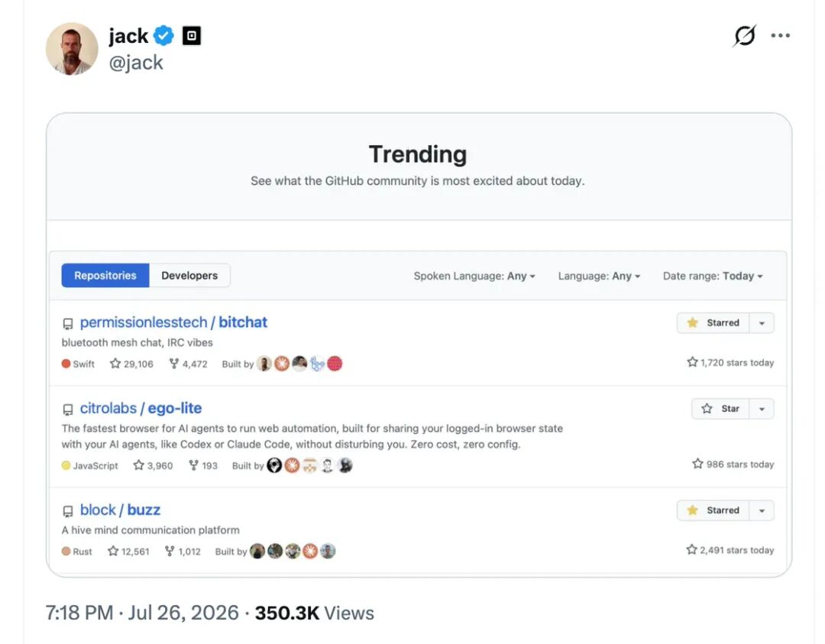Switch to the Developers tab
The height and width of the screenshot is (644, 825).
pyautogui.click(x=189, y=275)
